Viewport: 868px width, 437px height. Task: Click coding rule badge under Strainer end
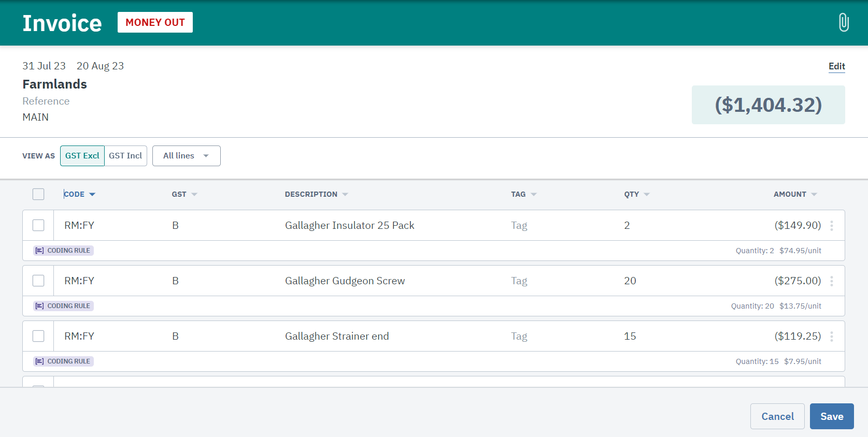click(64, 361)
